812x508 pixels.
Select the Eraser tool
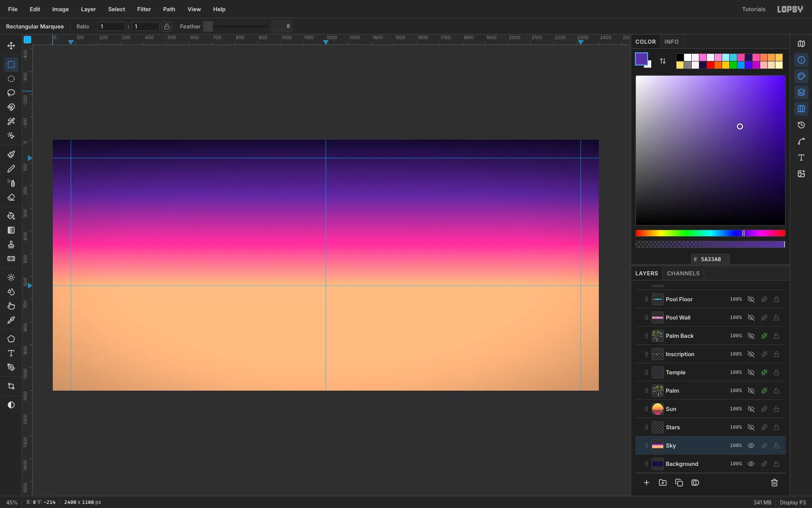click(11, 197)
